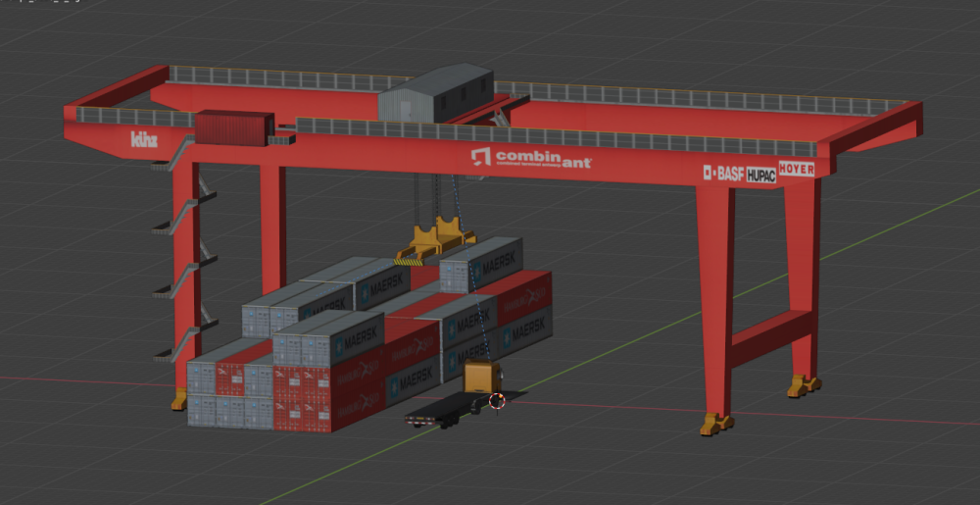Select the yellow wheel bogie at front right leg
This screenshot has height=505, width=980.
pos(715,424)
